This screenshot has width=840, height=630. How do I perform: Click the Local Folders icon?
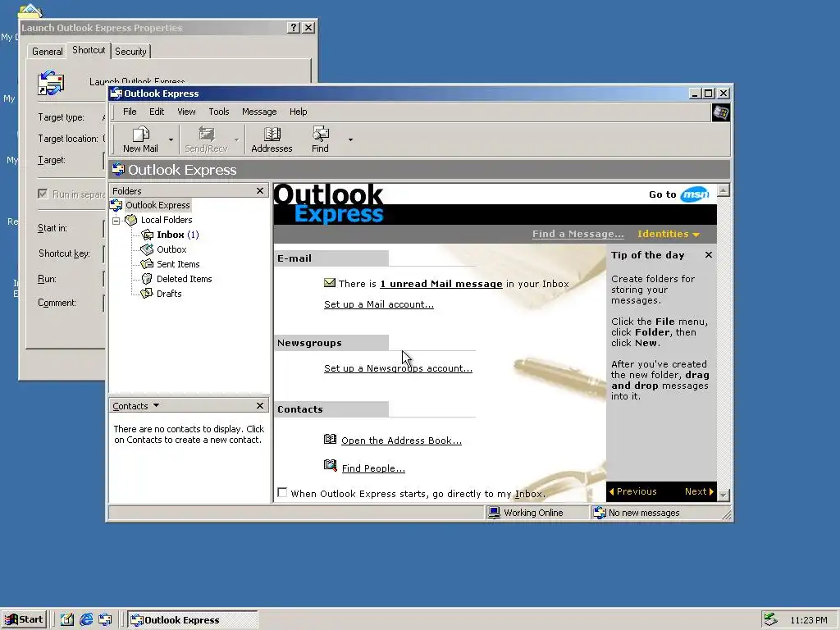[x=131, y=220]
